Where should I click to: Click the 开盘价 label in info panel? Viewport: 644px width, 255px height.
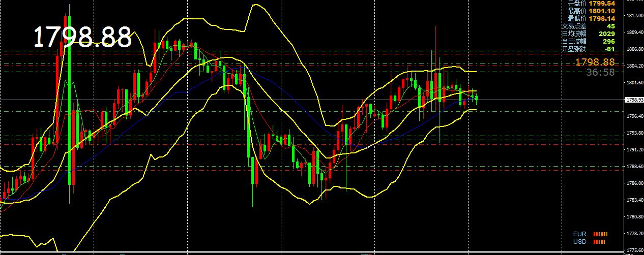tap(577, 3)
